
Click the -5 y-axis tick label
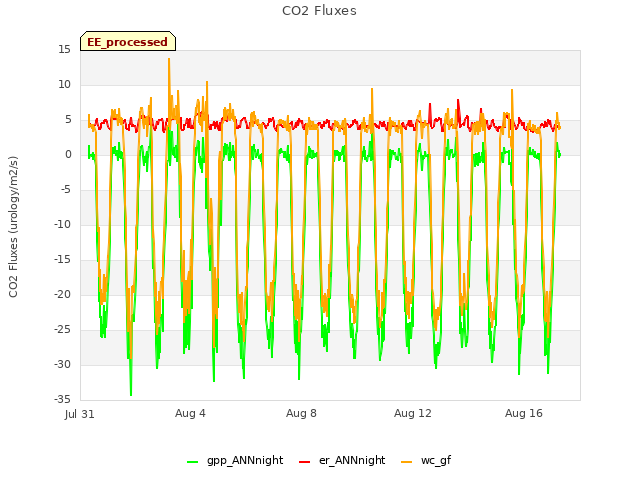tap(66, 190)
